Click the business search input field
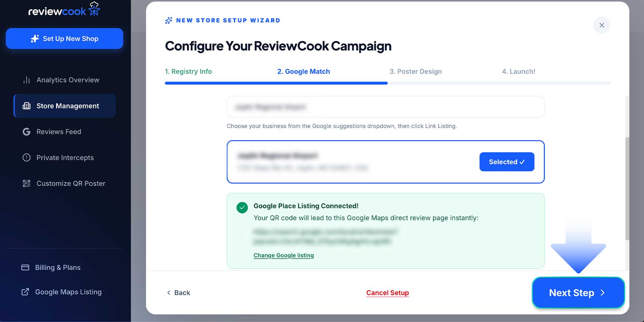644x322 pixels. click(x=385, y=107)
